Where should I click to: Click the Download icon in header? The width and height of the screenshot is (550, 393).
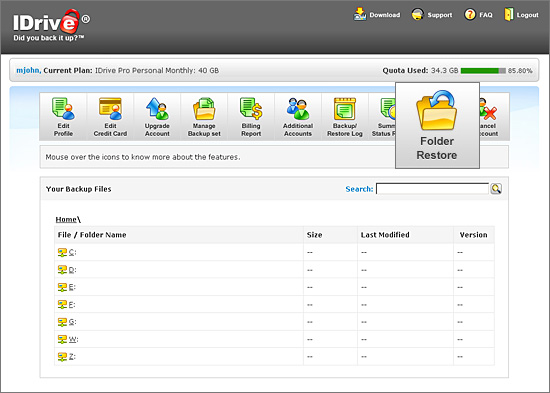(x=360, y=14)
